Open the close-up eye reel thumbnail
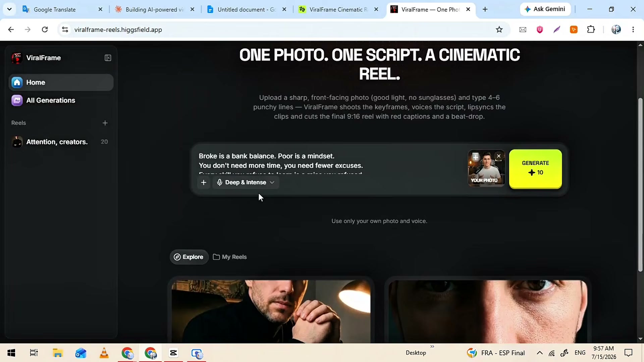This screenshot has width=644, height=362. point(488,311)
